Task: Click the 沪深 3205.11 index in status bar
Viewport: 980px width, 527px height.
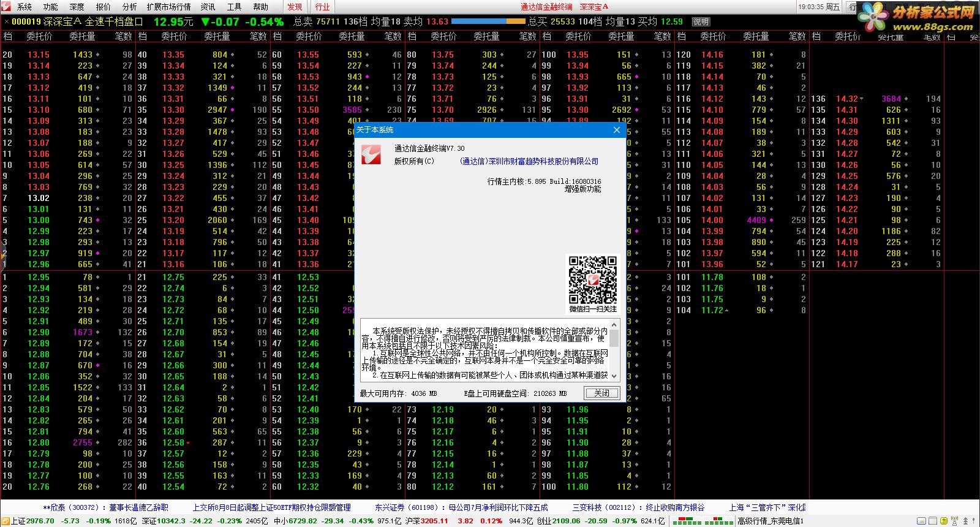Action: point(426,521)
